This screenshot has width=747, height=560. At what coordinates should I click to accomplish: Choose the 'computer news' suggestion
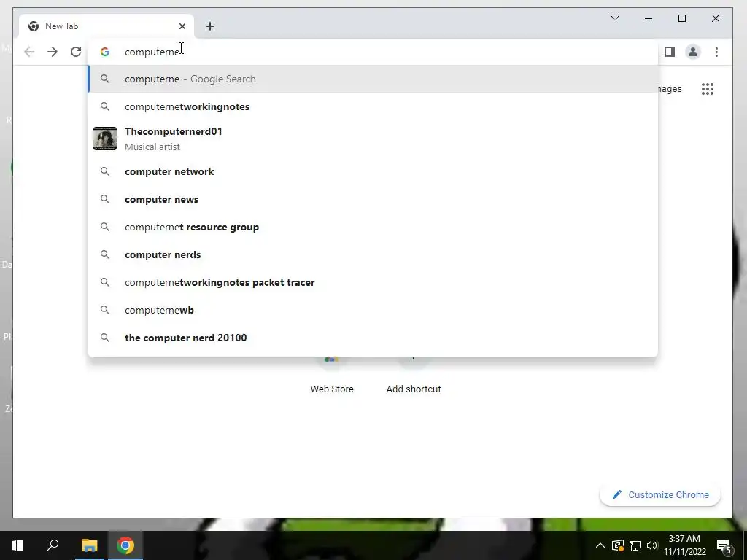point(373,199)
